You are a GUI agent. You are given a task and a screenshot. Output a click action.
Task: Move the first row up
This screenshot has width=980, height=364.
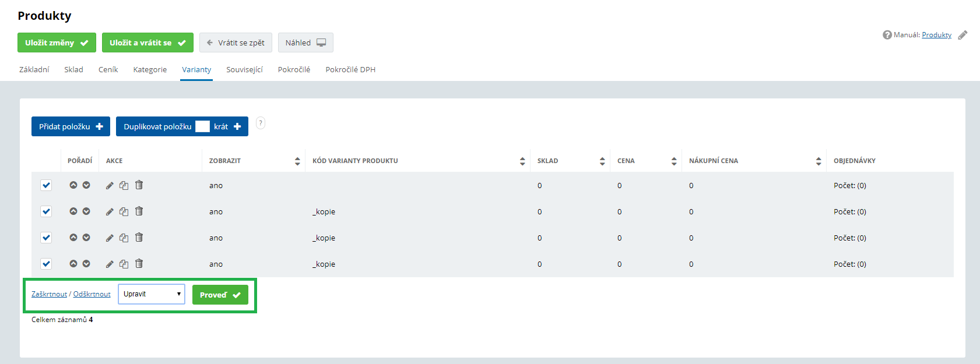tap(73, 185)
